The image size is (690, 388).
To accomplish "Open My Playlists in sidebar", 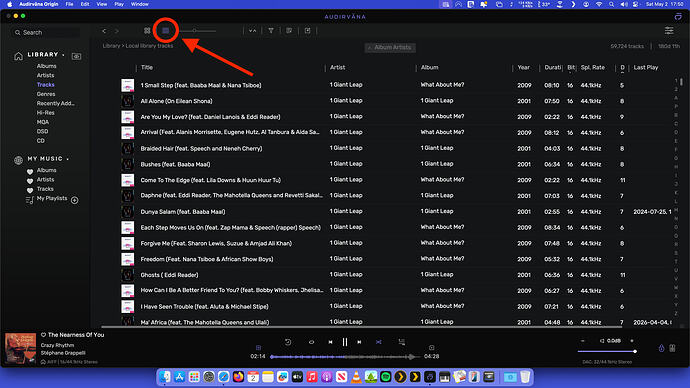I will click(x=52, y=198).
